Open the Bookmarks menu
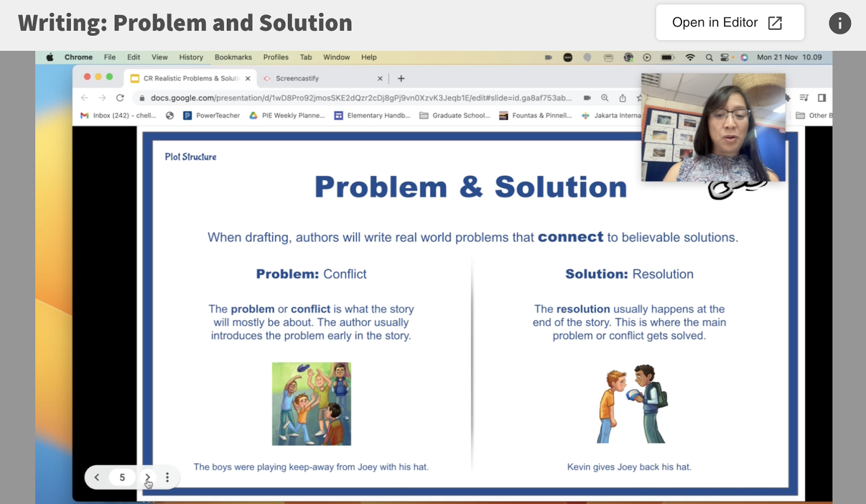This screenshot has height=504, width=866. click(233, 57)
